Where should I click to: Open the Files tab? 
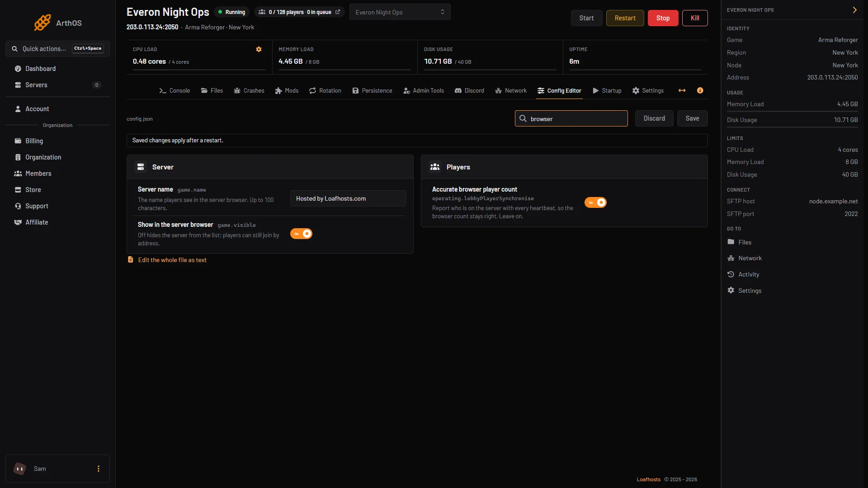[x=212, y=91]
